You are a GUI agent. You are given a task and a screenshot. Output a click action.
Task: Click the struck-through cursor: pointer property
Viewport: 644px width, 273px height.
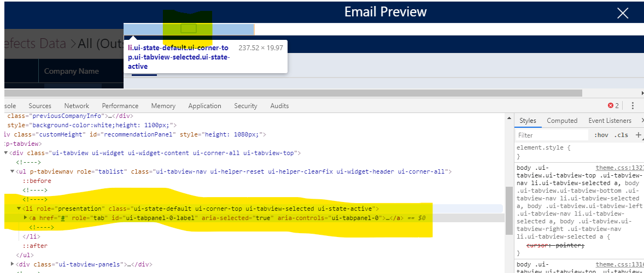pyautogui.click(x=555, y=245)
